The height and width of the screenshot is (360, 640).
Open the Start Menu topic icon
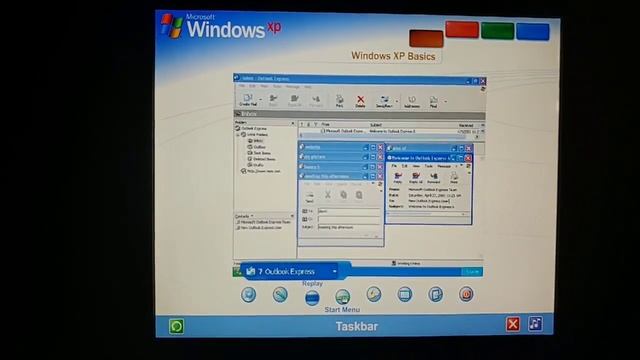click(x=342, y=296)
